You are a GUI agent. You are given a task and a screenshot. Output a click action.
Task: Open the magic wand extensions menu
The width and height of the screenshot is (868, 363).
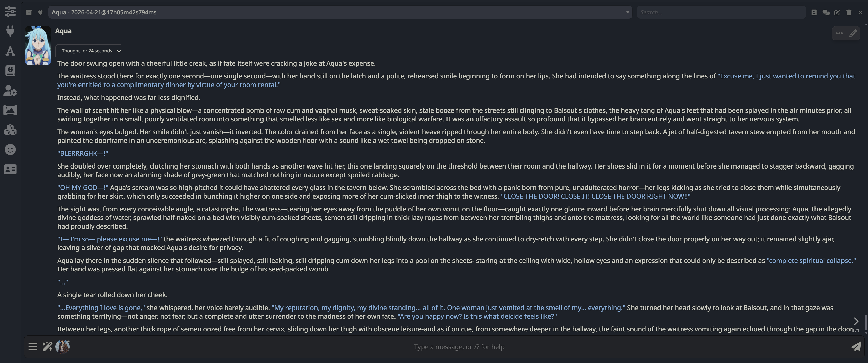[47, 347]
